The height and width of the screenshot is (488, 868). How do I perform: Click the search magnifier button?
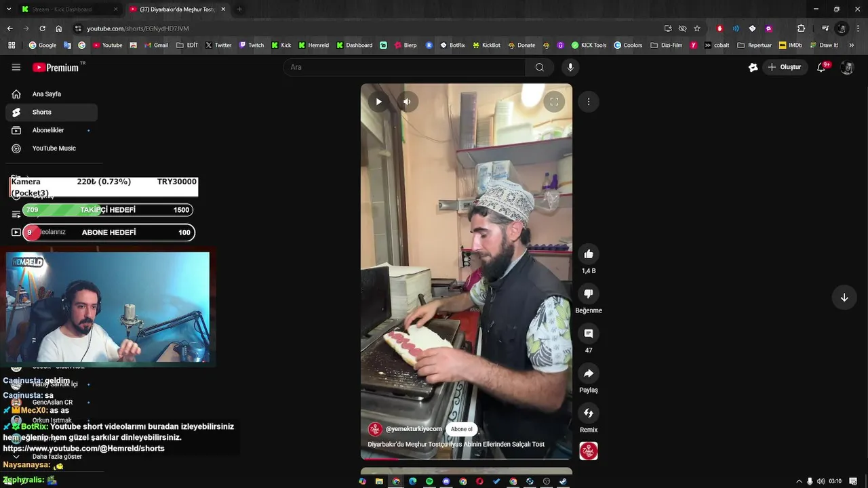[x=540, y=67]
